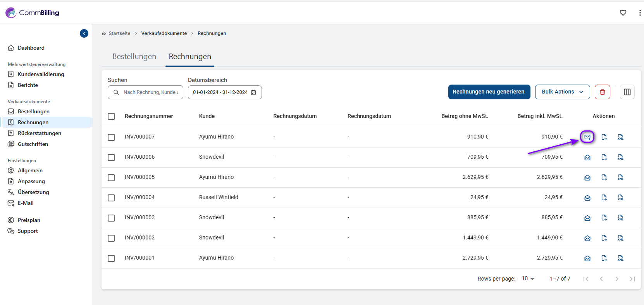Click XML export icon for INV/000006
This screenshot has width=644, height=305.
[x=620, y=157]
